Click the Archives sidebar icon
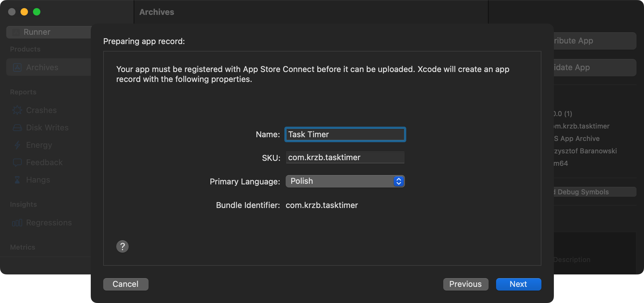This screenshot has height=303, width=644. coord(17,67)
